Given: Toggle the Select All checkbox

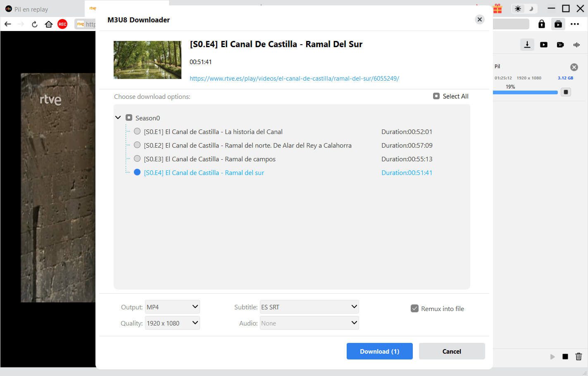Looking at the screenshot, I should pos(436,96).
